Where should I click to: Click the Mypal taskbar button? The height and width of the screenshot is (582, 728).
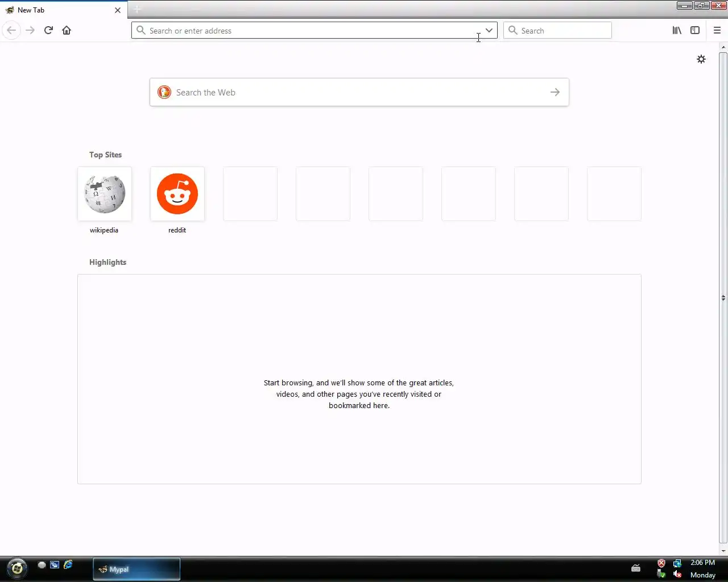(x=136, y=569)
